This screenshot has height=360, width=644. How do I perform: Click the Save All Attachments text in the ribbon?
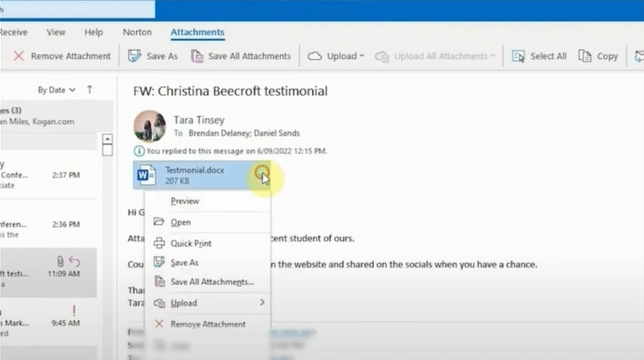249,56
